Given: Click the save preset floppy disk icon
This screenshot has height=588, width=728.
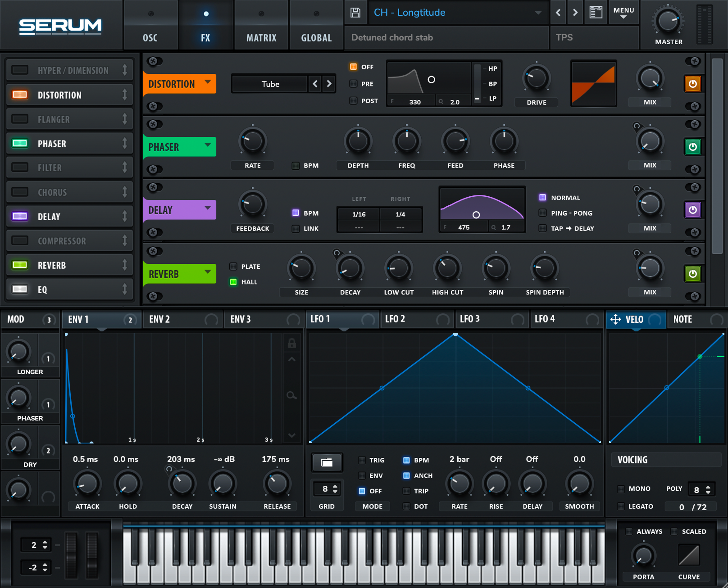Looking at the screenshot, I should [355, 13].
